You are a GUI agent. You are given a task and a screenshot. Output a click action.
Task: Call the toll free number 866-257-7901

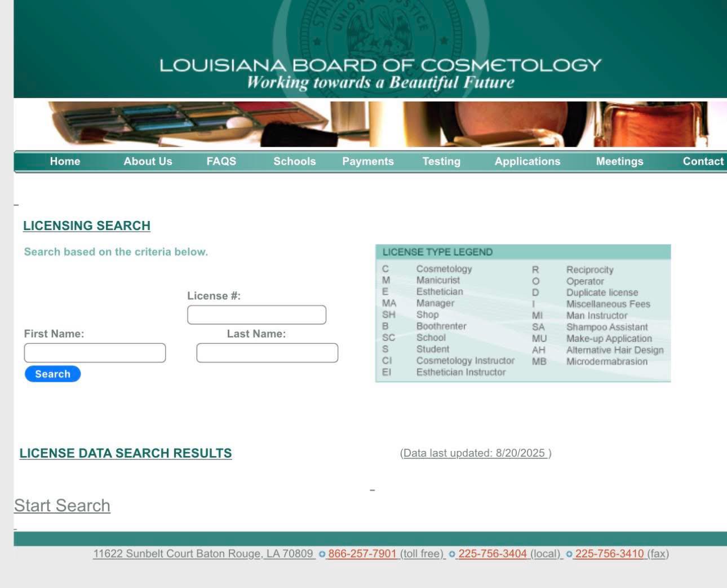362,554
